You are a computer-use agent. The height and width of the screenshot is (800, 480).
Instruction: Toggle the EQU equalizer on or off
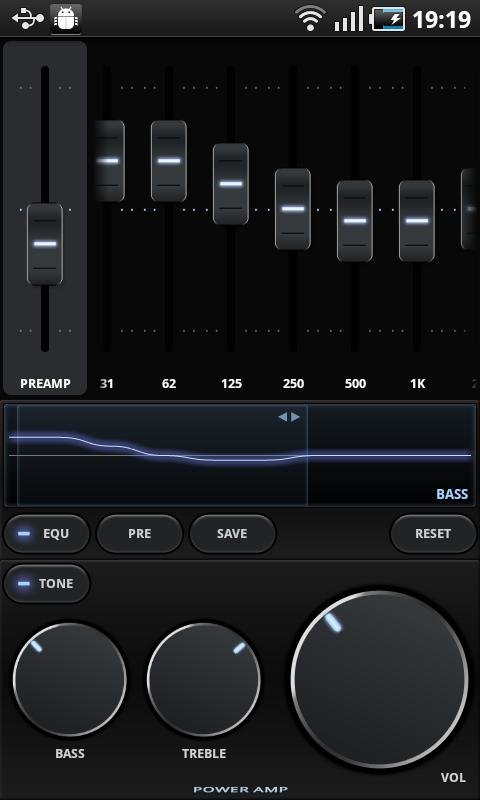point(46,534)
